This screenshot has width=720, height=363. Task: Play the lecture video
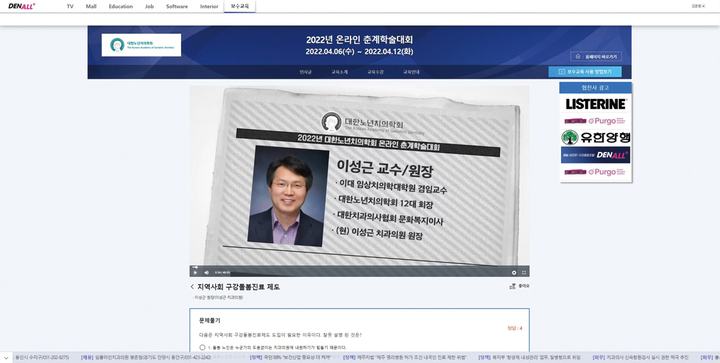coord(195,273)
